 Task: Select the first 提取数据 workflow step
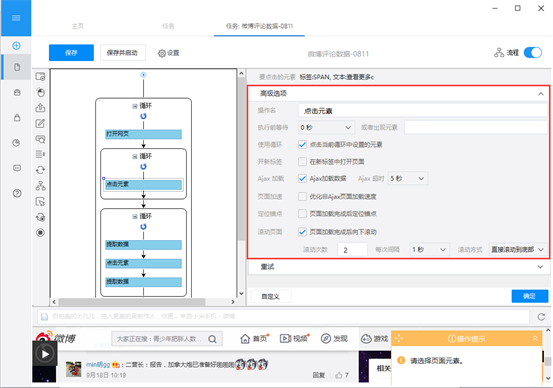pos(143,244)
